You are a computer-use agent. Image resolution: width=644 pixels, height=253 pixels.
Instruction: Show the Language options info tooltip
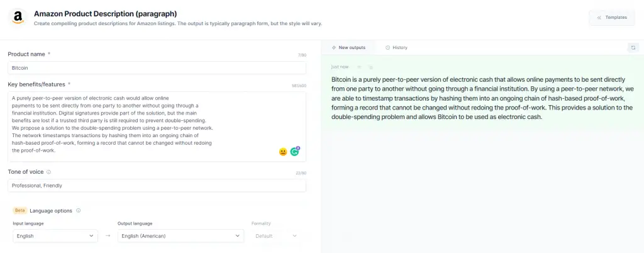coord(79,211)
